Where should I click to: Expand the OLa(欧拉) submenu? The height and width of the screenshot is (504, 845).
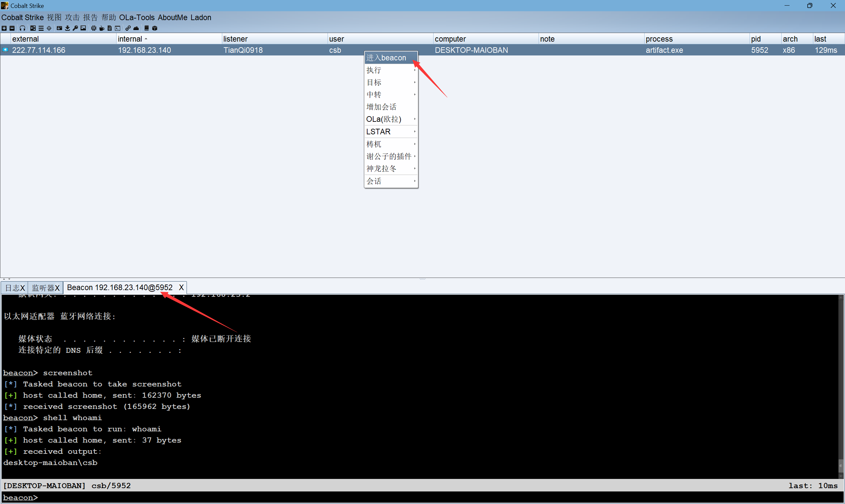coord(391,119)
